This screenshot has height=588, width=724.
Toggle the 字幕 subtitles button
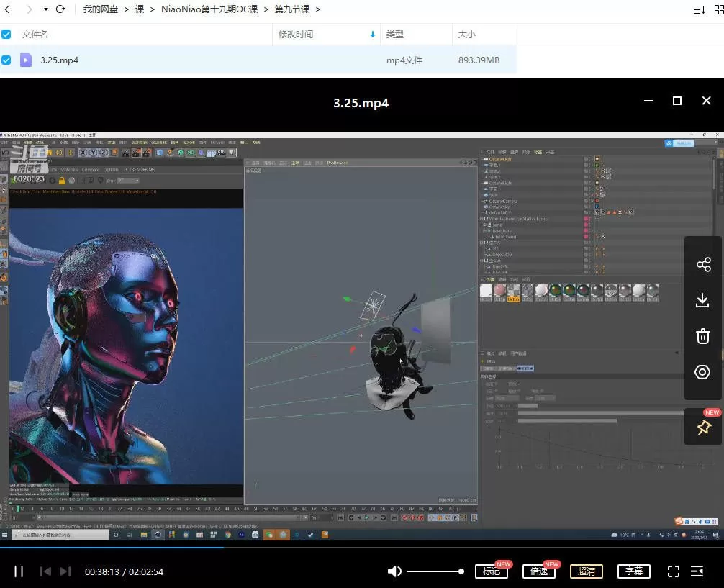point(633,571)
